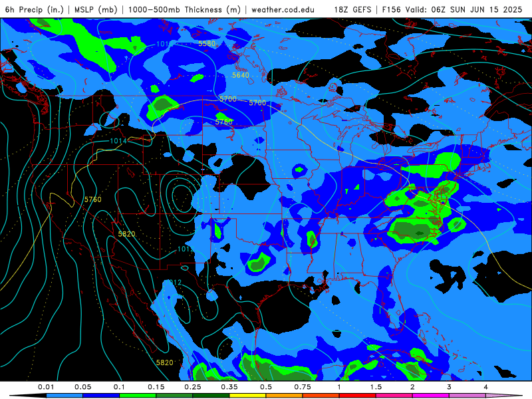Select the medium green 0.15–0.25 legend swatch
Viewport: 532px width, 399px height.
point(174,396)
